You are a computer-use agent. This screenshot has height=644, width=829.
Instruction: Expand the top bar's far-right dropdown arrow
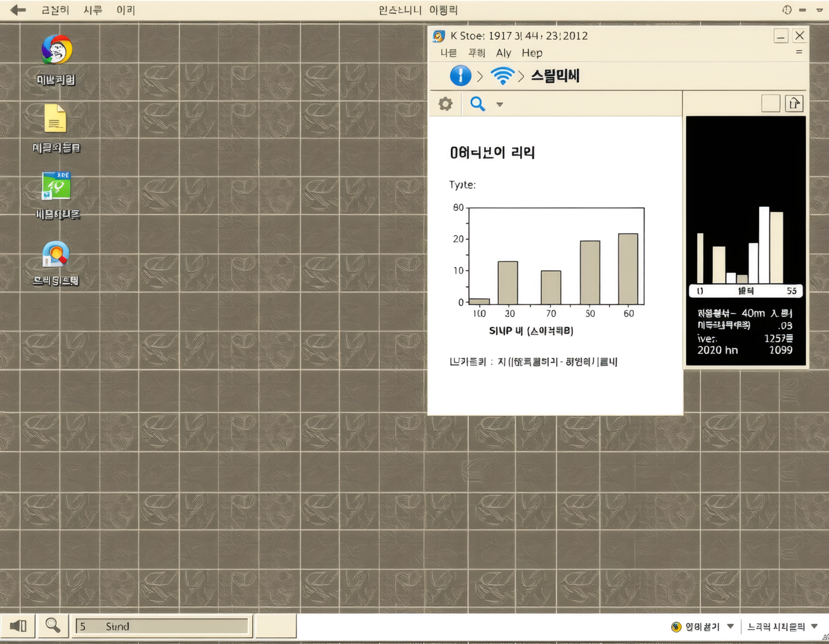[819, 10]
